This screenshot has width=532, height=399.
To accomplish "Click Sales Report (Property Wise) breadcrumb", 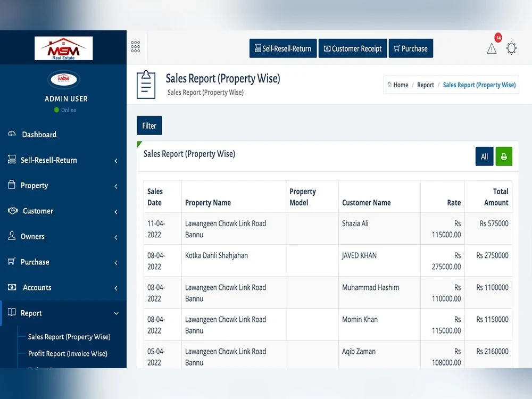I will point(479,85).
